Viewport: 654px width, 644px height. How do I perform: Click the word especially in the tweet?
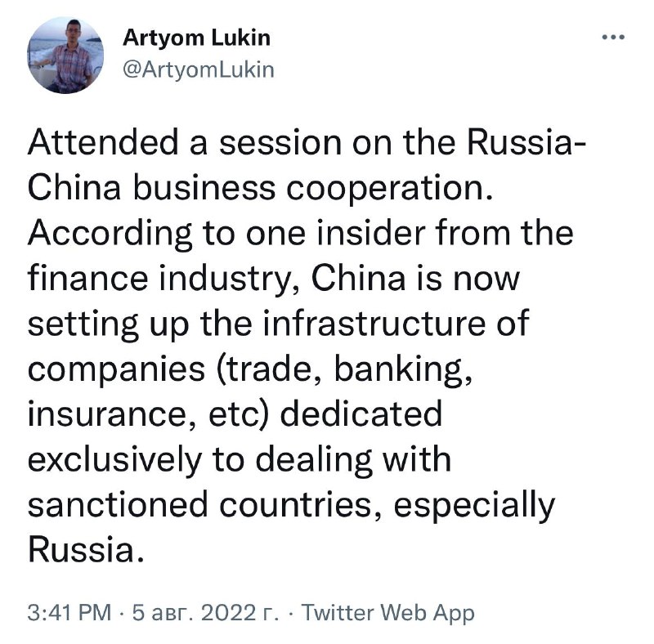click(474, 506)
